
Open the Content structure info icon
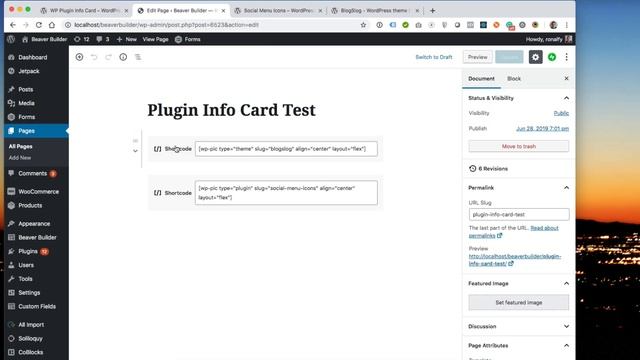coord(123,57)
